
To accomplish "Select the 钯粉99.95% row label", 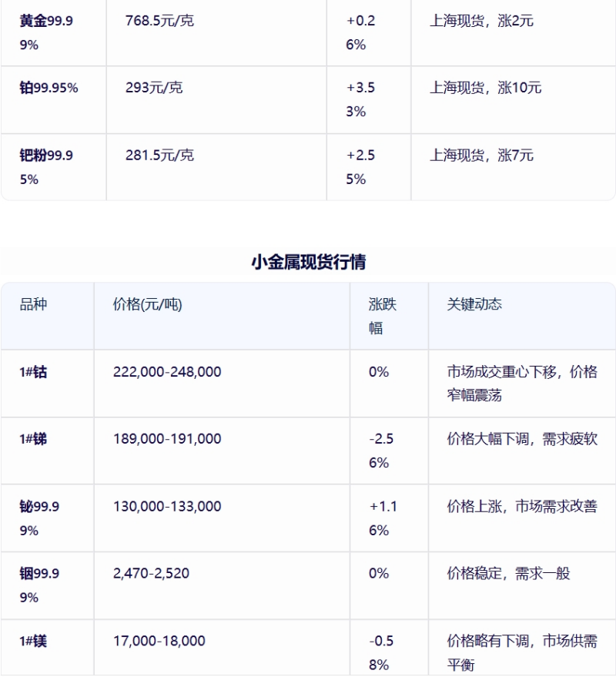I will click(46, 167).
